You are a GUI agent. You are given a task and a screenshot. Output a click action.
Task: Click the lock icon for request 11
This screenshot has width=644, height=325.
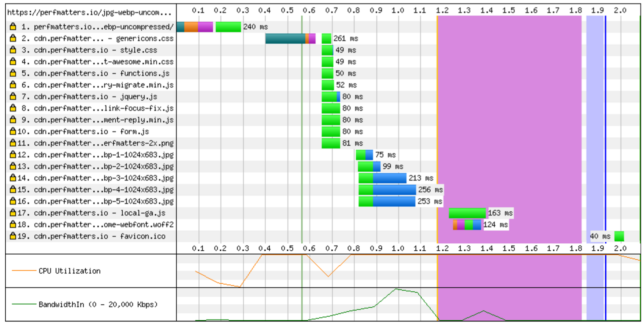13,143
